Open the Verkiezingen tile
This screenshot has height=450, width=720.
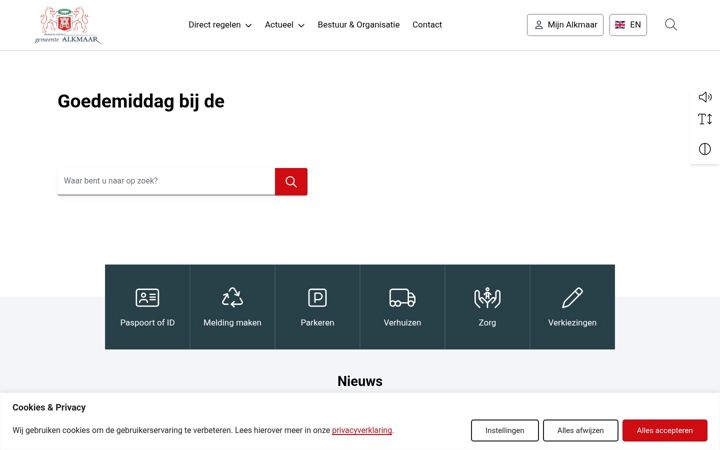572,307
